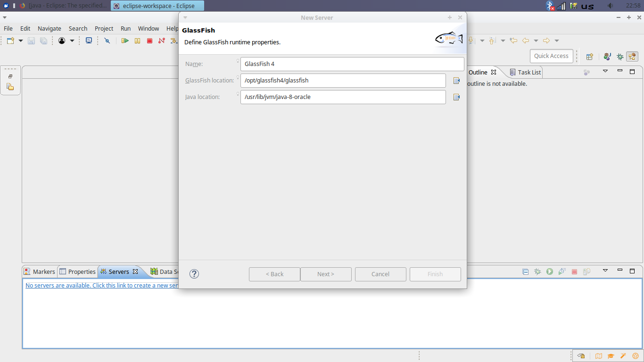Expand the New wizard dropdown arrow
This screenshot has width=644, height=362.
click(x=21, y=41)
